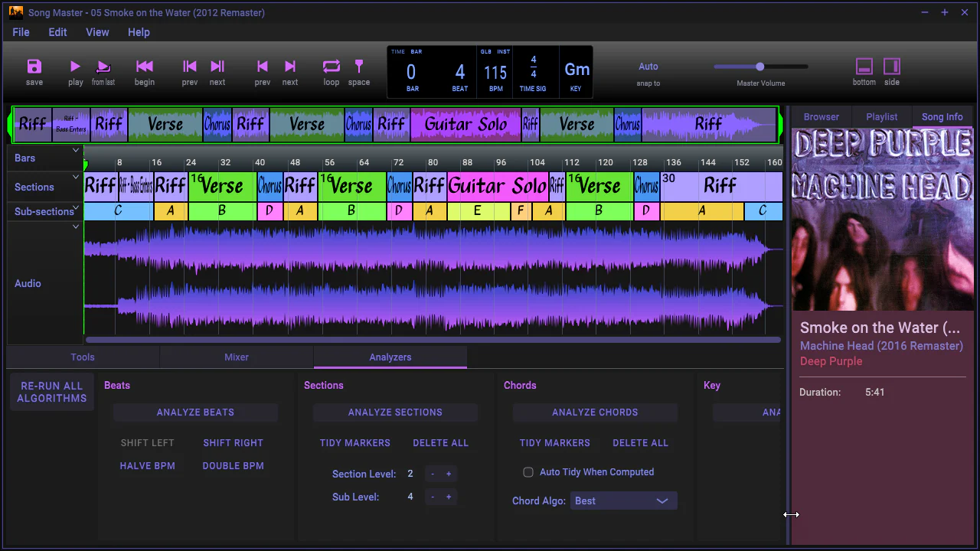980x551 pixels.
Task: Decrease Section Level with minus
Action: click(x=433, y=474)
